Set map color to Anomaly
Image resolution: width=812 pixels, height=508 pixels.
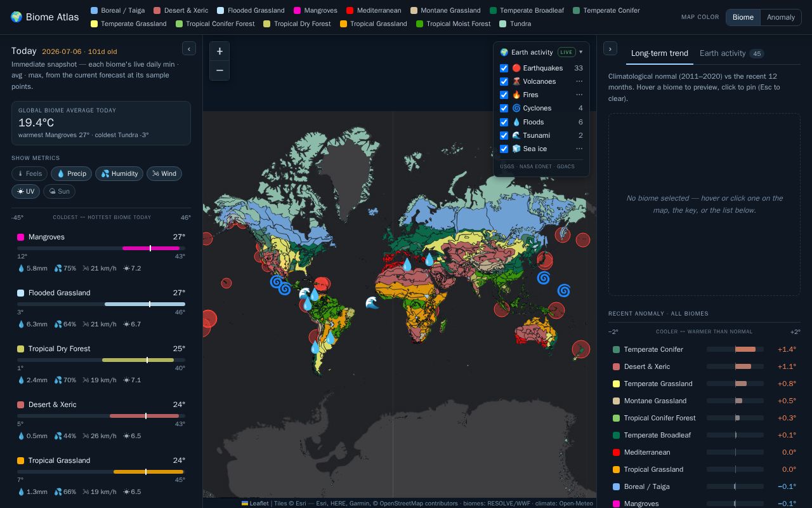pyautogui.click(x=780, y=17)
